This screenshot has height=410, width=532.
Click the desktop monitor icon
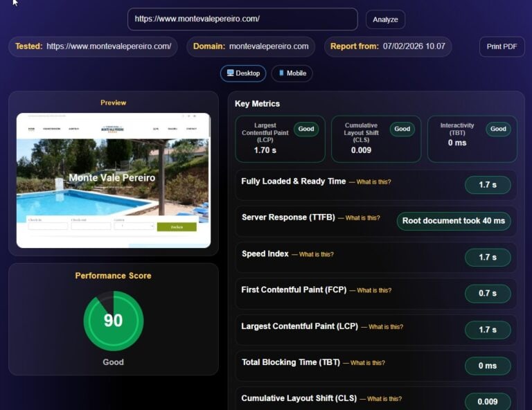[230, 73]
